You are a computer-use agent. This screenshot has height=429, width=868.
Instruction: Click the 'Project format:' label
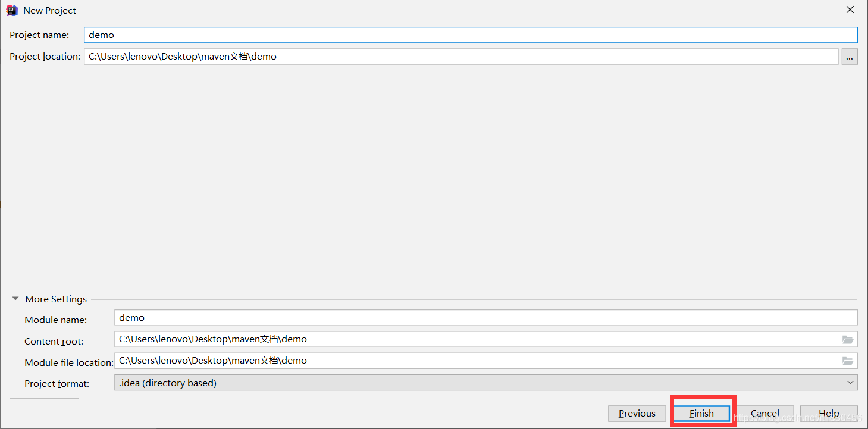57,384
